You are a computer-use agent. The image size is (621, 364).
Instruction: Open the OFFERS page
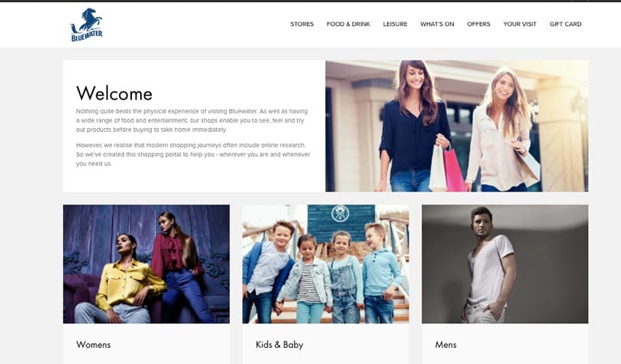tap(478, 24)
